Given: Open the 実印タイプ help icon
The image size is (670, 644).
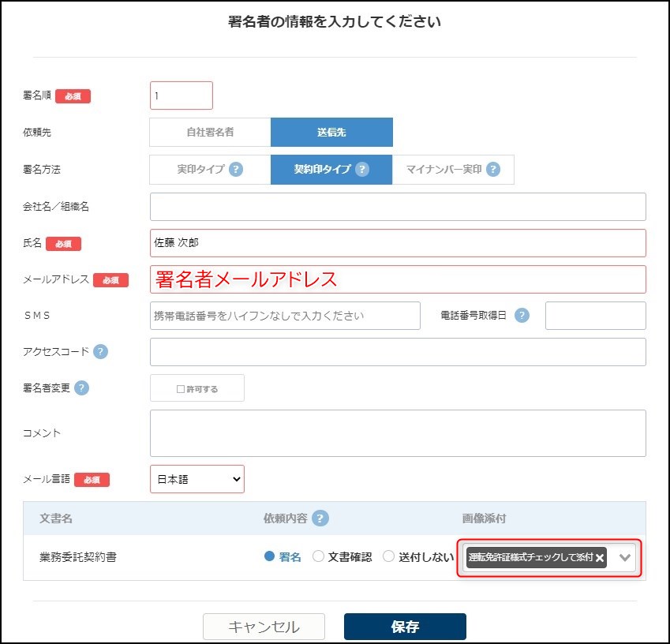Looking at the screenshot, I should tap(235, 169).
